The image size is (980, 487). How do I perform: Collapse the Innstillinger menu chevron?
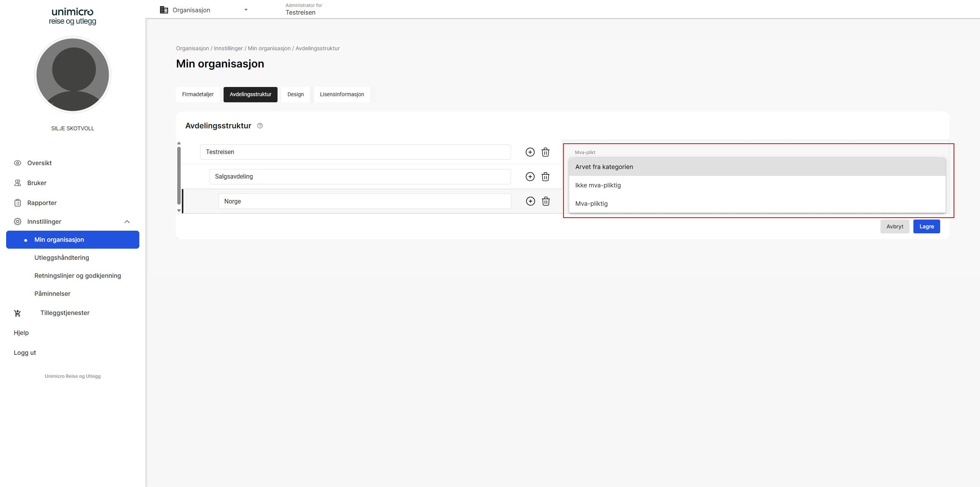point(127,221)
